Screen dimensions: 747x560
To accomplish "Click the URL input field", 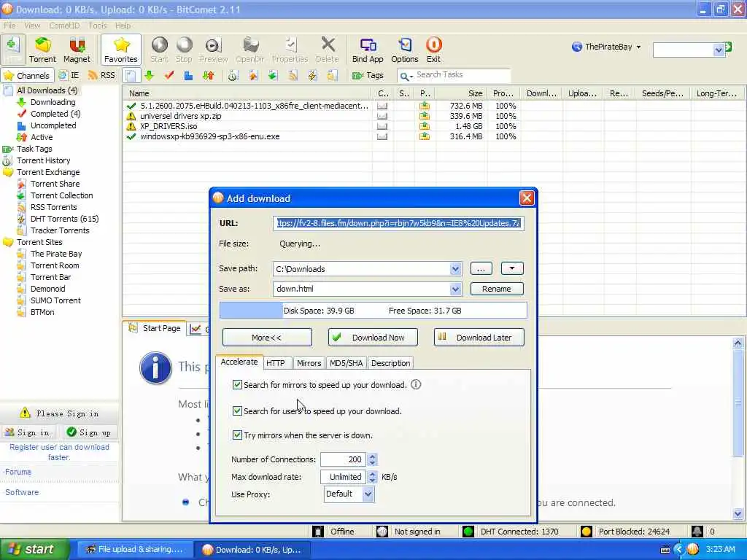I will pos(398,223).
